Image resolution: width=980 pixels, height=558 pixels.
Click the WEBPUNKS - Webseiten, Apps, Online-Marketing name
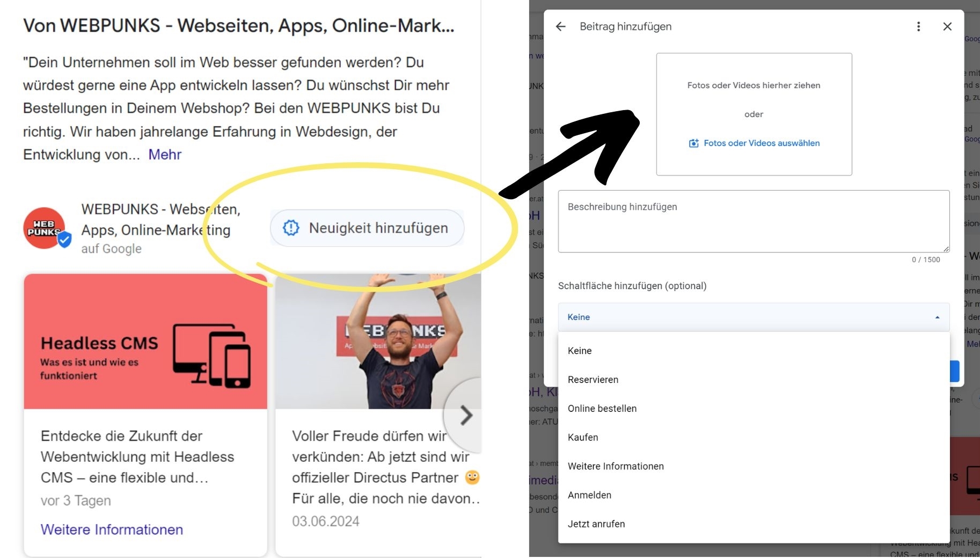(x=160, y=220)
